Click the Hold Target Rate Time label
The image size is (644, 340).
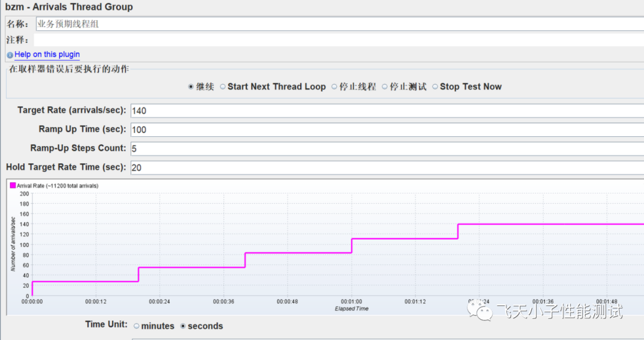point(66,167)
